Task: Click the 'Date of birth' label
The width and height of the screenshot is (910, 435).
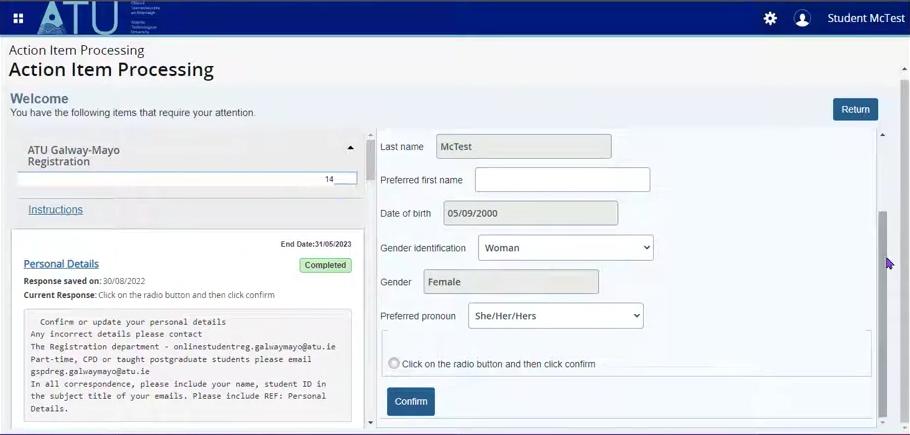Action: (x=406, y=213)
